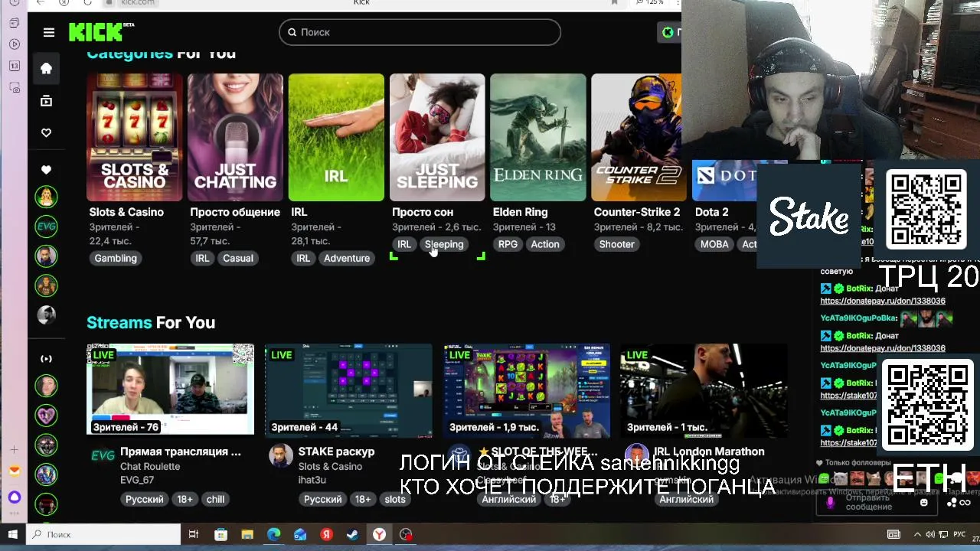The image size is (980, 551).
Task: Open the Just Chatting category thumbnail
Action: [235, 137]
